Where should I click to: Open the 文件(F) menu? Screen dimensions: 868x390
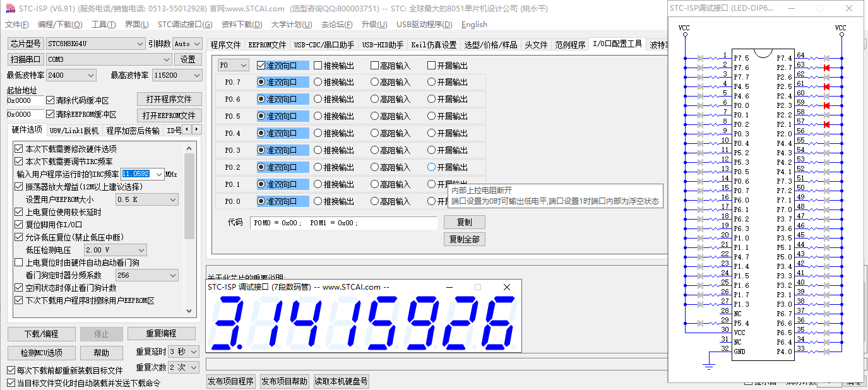click(x=17, y=25)
